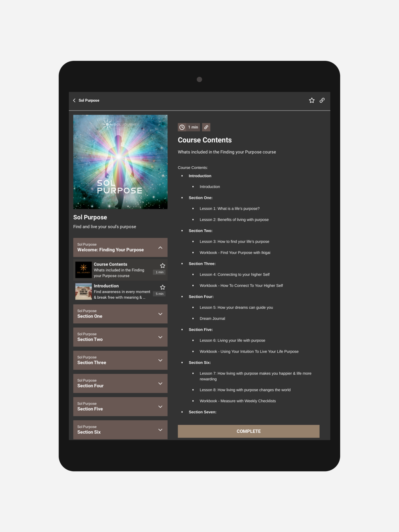This screenshot has height=532, width=399.
Task: Click 'Lesson 7: How living with purpose makes you happier'
Action: pos(255,376)
